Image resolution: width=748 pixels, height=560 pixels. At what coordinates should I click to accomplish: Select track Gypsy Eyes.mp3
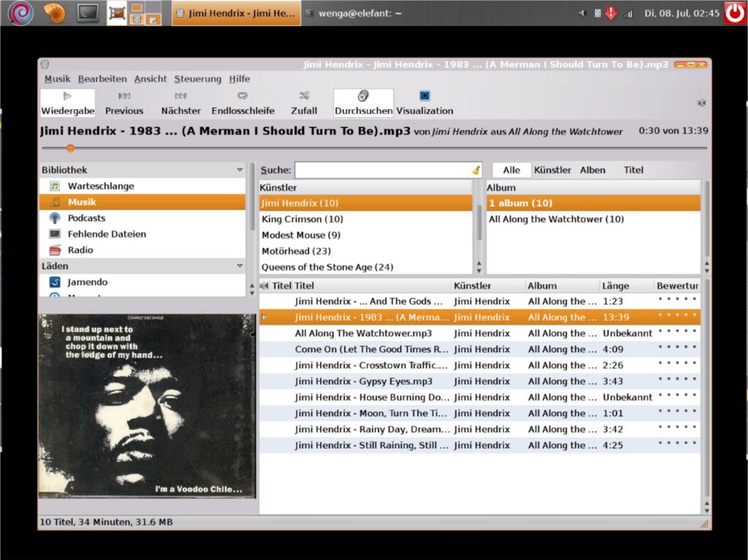[480, 381]
